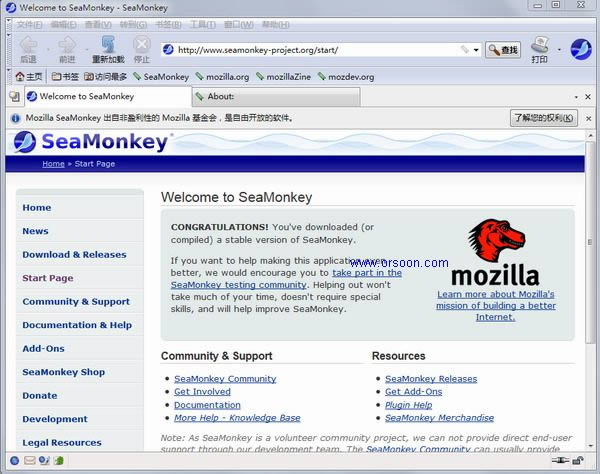This screenshot has height=474, width=600.
Task: Click the Stop loading icon
Action: pyautogui.click(x=142, y=46)
